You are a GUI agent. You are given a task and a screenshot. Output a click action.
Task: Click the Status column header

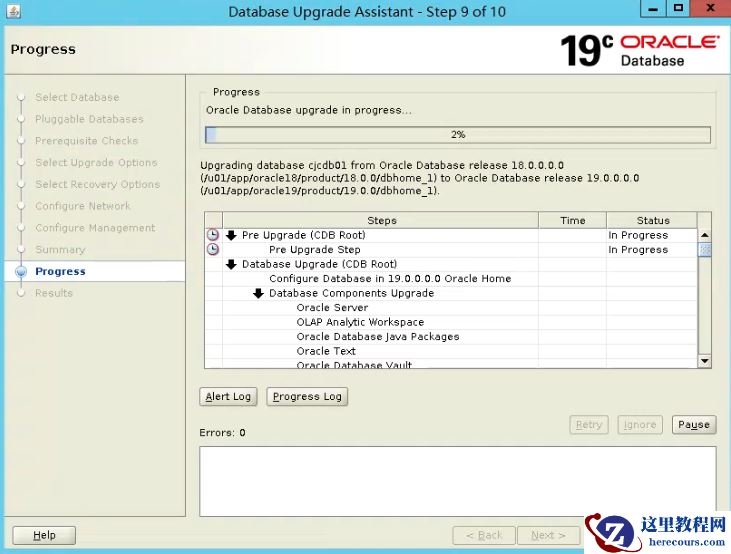point(652,220)
